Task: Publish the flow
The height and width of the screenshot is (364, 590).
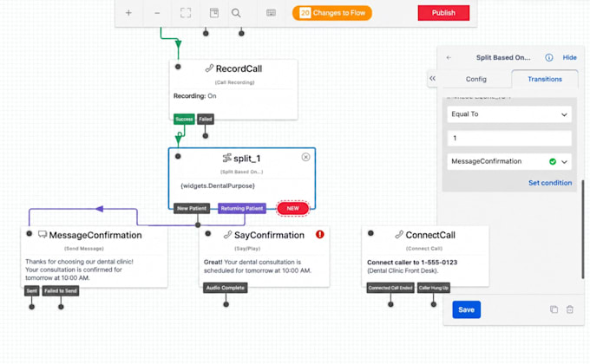Action: 443,13
